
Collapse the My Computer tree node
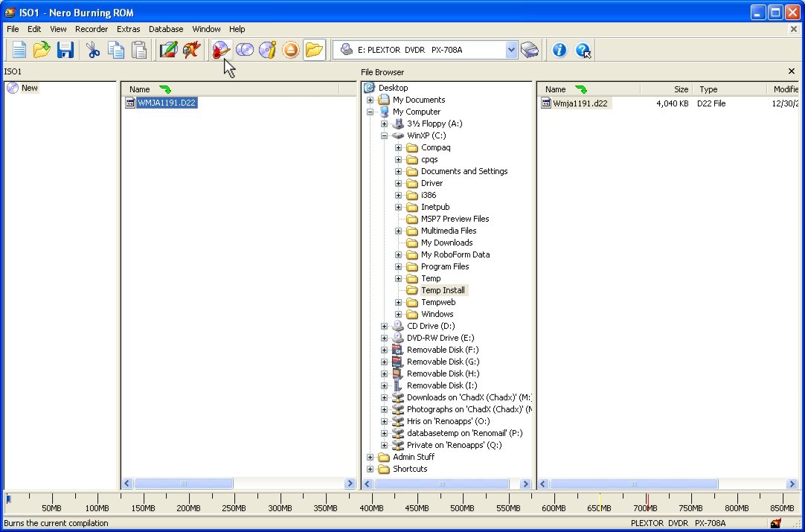coord(371,112)
